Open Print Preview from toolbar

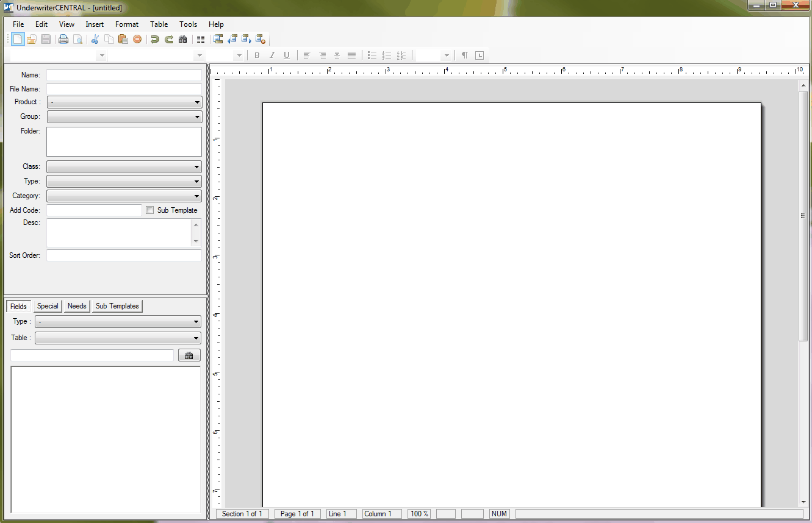77,40
